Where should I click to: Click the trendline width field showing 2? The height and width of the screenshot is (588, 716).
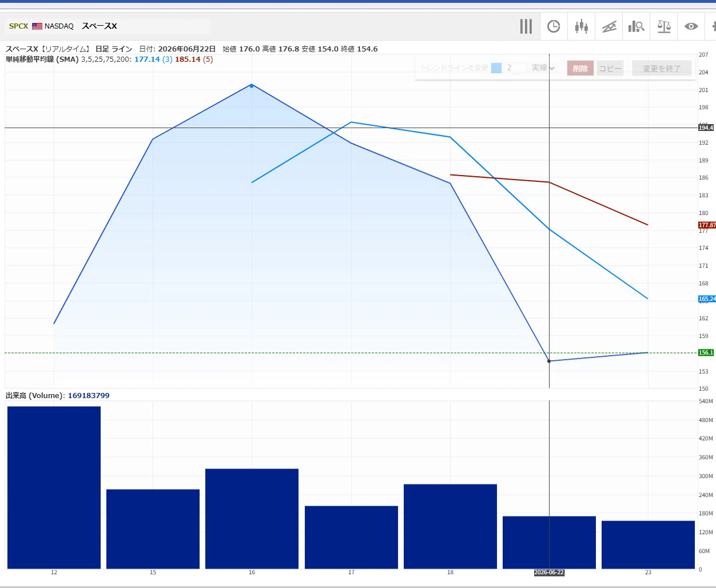point(515,68)
